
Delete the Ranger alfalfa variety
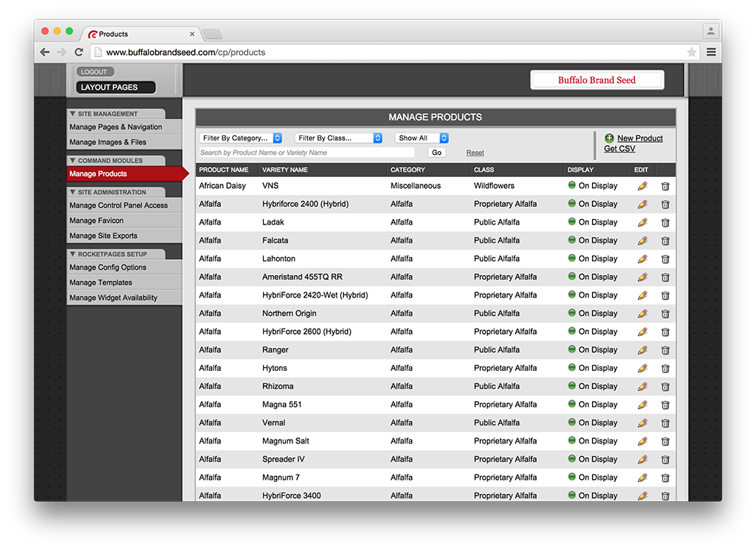[x=665, y=351]
